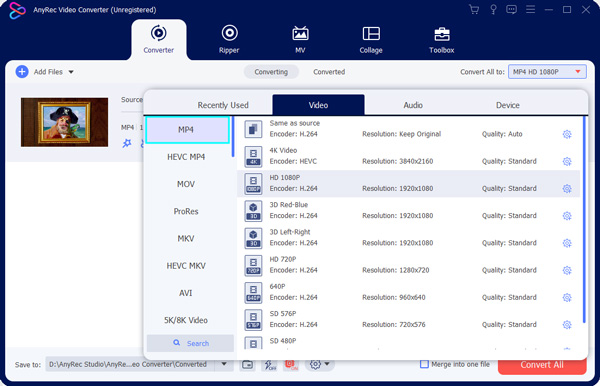Choose AVI in the format list
This screenshot has width=600, height=386.
coord(186,293)
